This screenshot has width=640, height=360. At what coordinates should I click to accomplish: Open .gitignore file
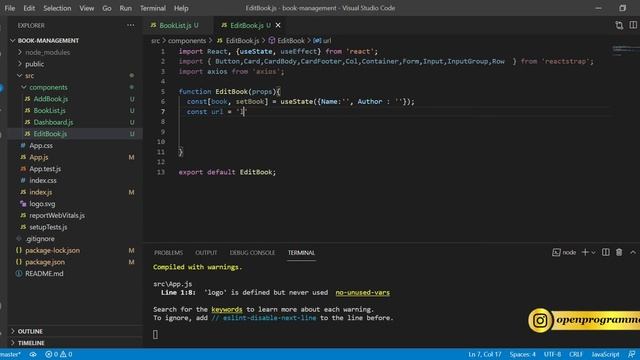click(x=40, y=238)
